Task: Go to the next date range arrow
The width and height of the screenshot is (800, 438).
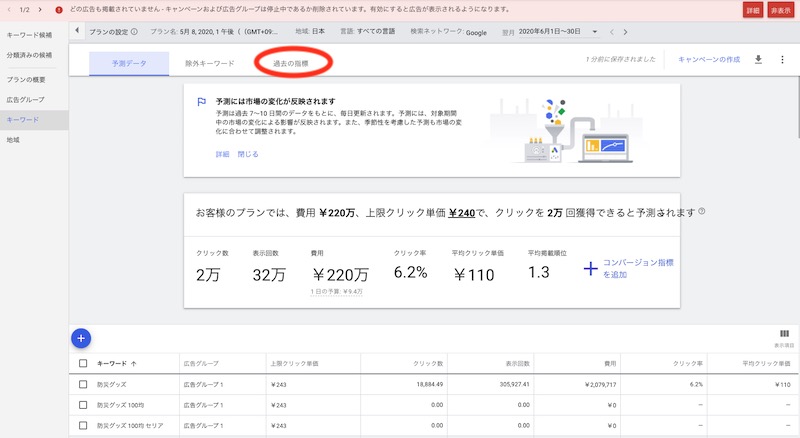Action: pyautogui.click(x=625, y=32)
